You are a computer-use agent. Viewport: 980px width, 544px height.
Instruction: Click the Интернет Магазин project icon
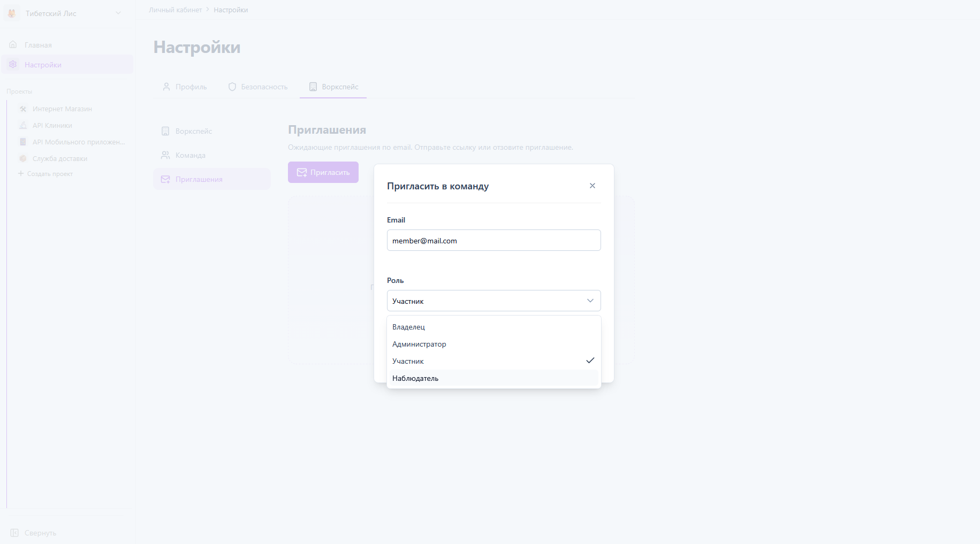(23, 109)
